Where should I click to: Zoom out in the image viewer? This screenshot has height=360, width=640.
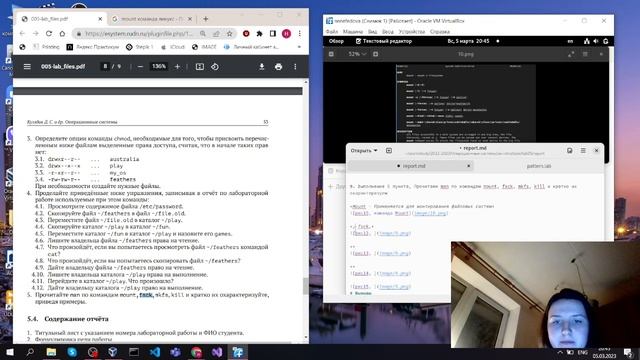[331, 54]
